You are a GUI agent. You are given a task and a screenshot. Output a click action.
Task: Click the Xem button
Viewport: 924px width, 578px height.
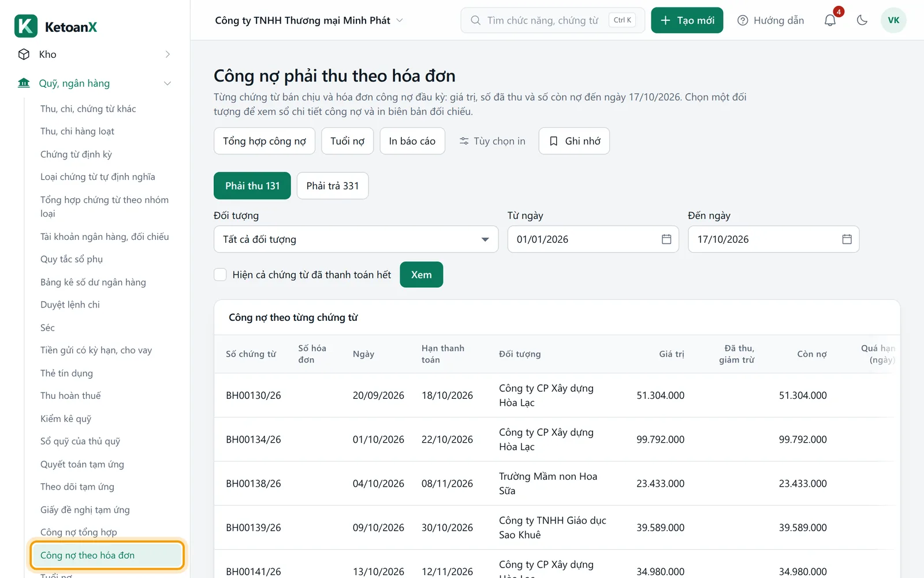(x=421, y=275)
